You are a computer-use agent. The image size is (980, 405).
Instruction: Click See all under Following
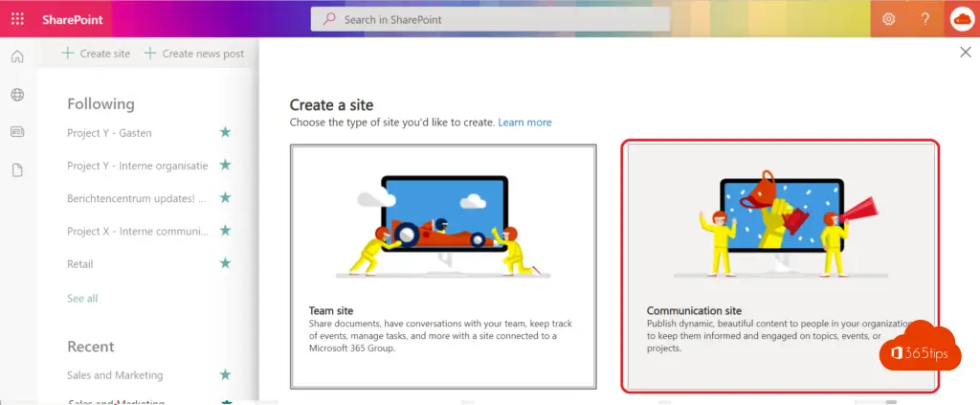coord(82,298)
